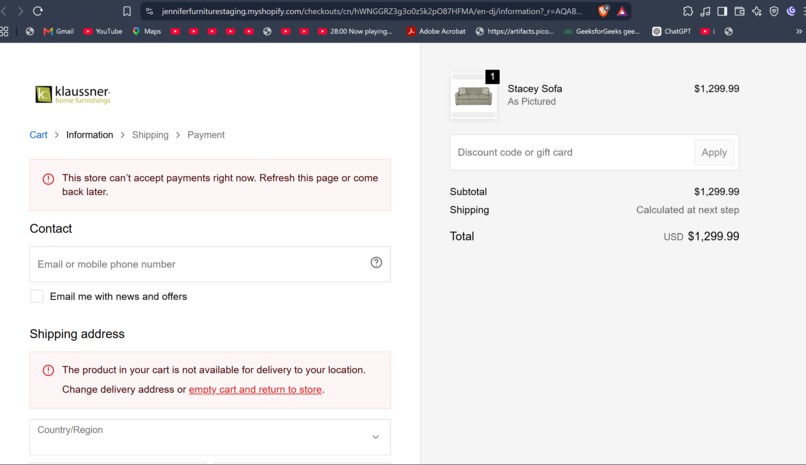The image size is (806, 465).
Task: Open the ChatGPT bookmark
Action: (x=671, y=31)
